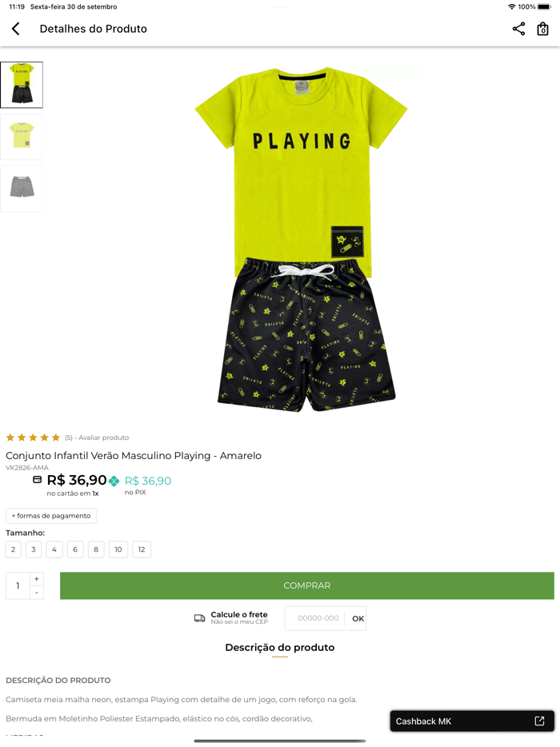This screenshot has width=560, height=747.
Task: Open external link icon on Cashback MK
Action: (539, 721)
